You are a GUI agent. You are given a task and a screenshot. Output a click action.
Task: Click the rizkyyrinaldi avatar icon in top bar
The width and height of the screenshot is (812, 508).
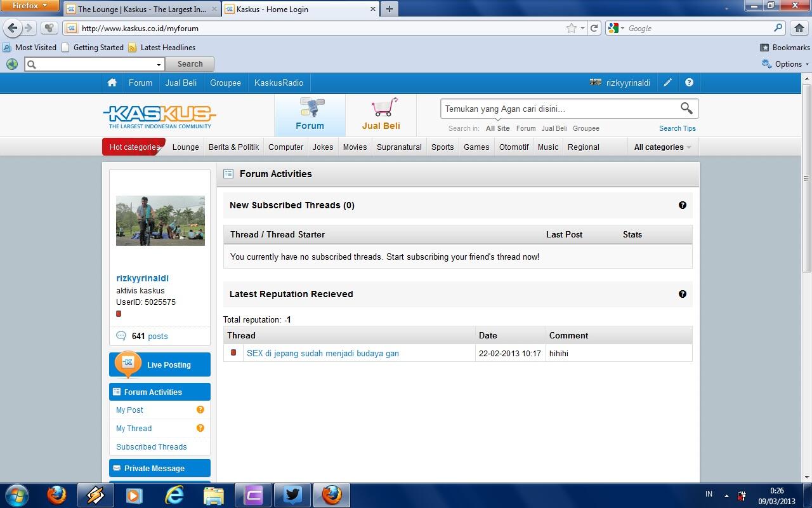pyautogui.click(x=596, y=83)
